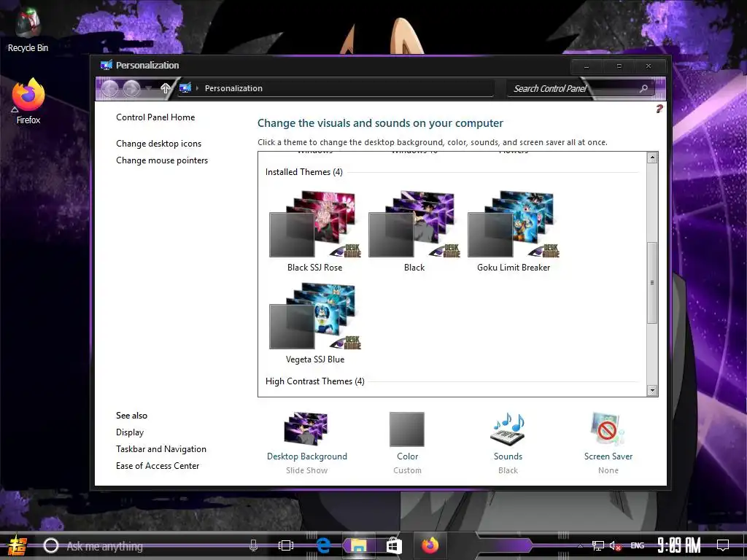The image size is (747, 560).
Task: Expand the breadcrumb chevron before Personalization
Action: click(x=197, y=88)
